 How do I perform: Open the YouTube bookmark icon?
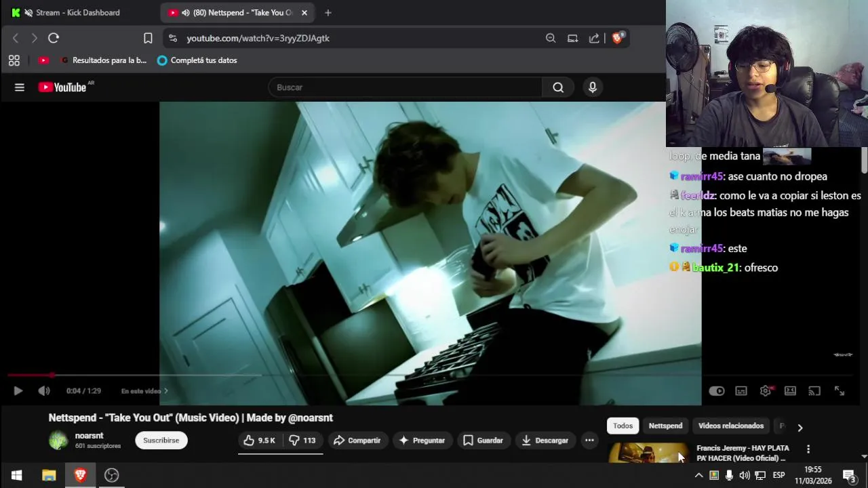43,60
